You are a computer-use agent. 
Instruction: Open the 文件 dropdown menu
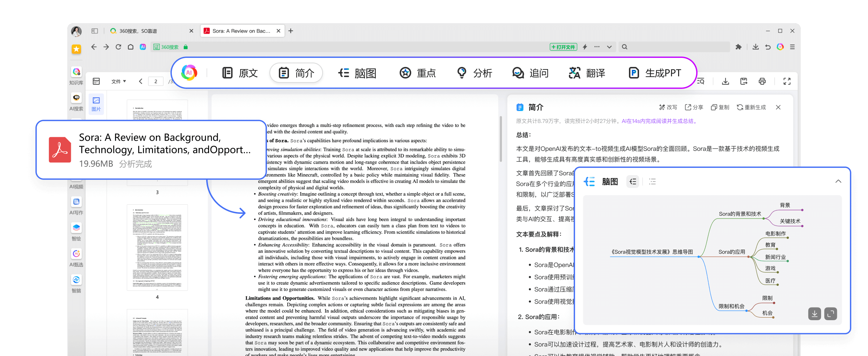tap(118, 81)
